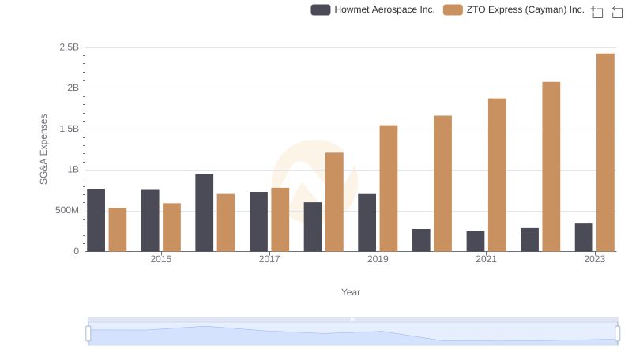Click the 2.5B y-axis label
The height and width of the screenshot is (364, 632).
(70, 47)
